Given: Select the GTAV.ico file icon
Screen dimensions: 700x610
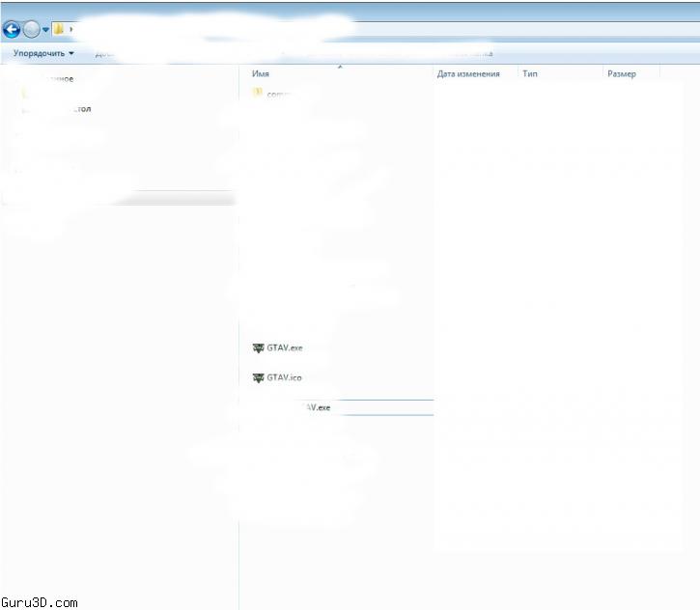Looking at the screenshot, I should click(259, 378).
